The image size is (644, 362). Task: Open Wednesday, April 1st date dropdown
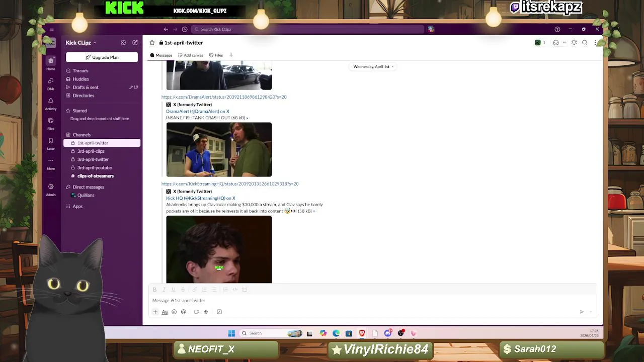click(373, 66)
